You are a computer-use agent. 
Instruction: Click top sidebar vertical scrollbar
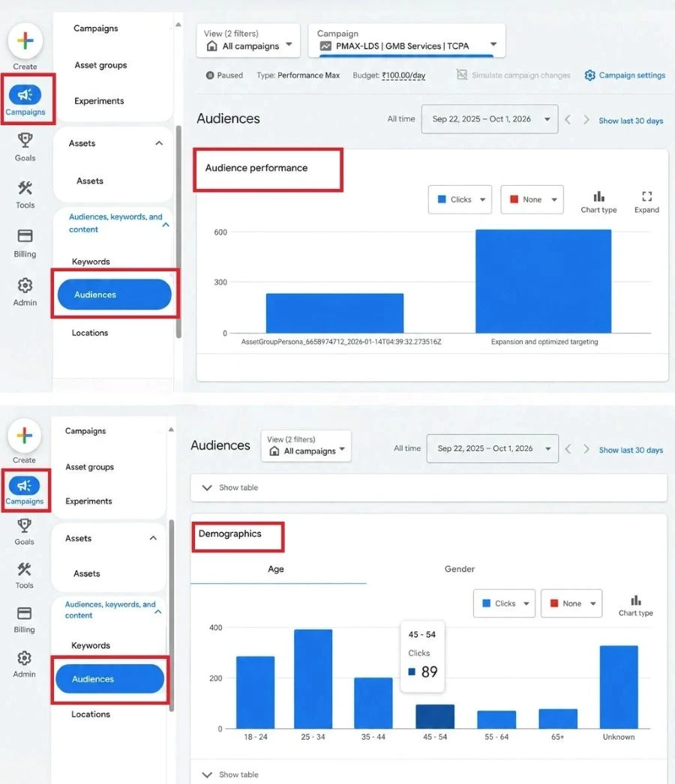[178, 232]
